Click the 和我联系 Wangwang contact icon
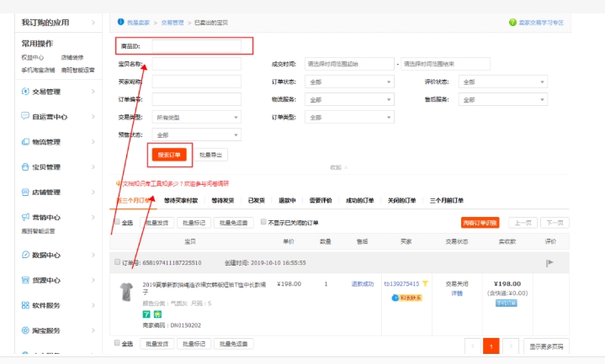 [407, 298]
